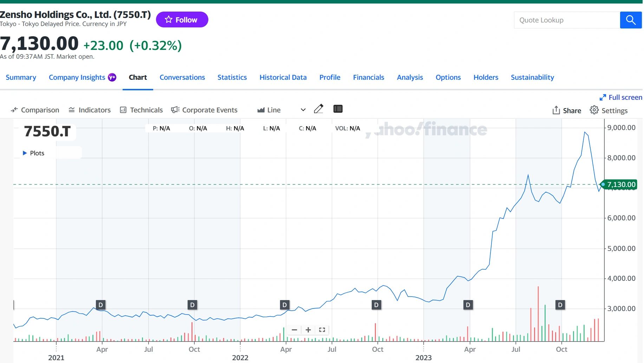The image size is (644, 363).
Task: Open the Options tab
Action: 448,77
